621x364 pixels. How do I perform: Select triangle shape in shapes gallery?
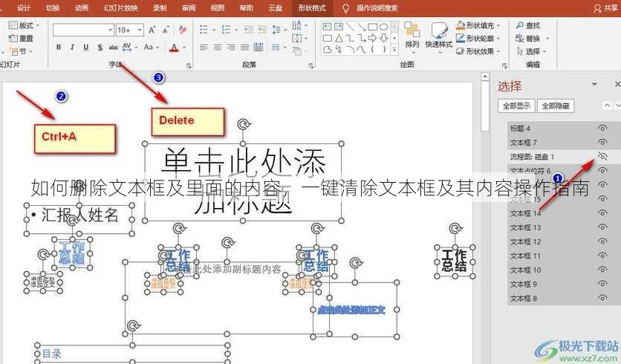coord(339,39)
